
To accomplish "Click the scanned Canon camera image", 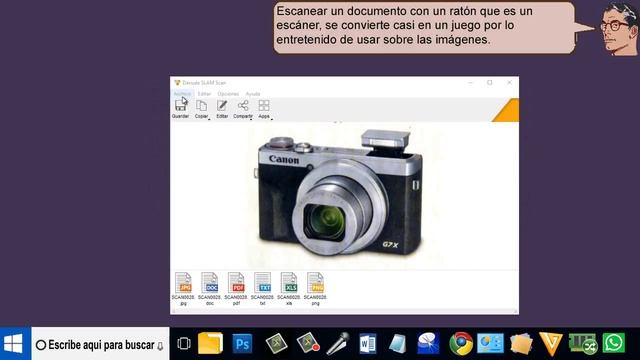I will 340,193.
